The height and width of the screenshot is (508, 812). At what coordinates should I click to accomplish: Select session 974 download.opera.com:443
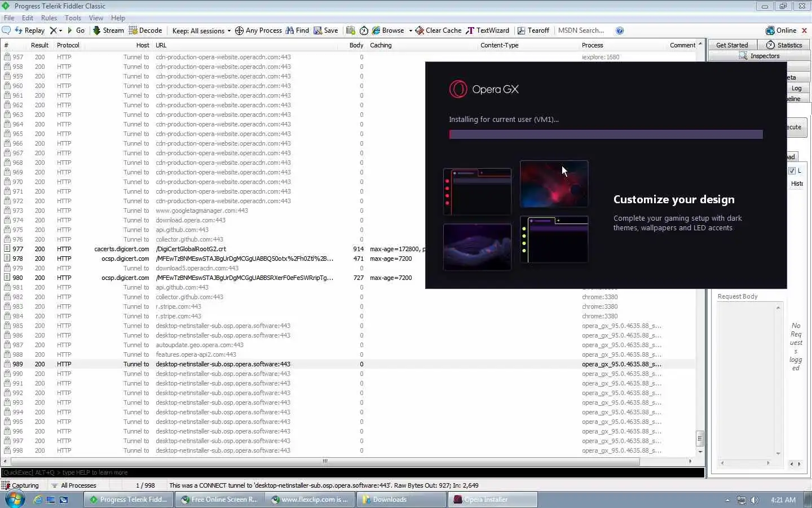click(348, 220)
